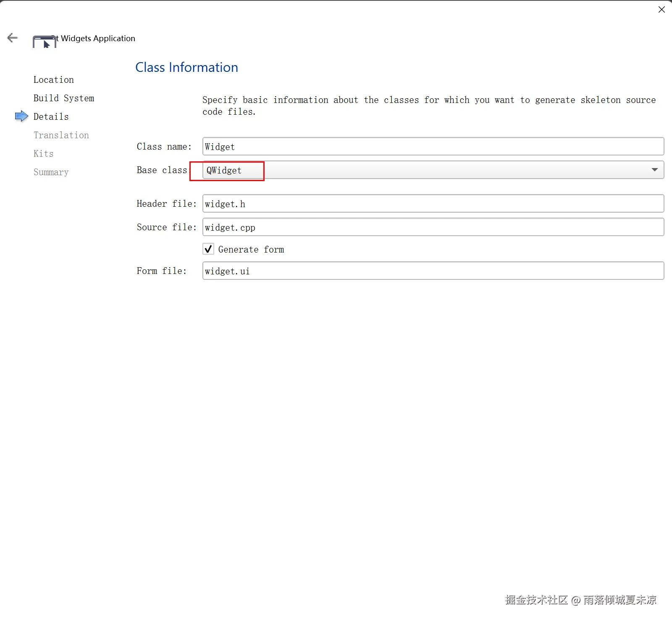The image size is (672, 621).
Task: Click the Header file: label
Action: [x=167, y=204]
